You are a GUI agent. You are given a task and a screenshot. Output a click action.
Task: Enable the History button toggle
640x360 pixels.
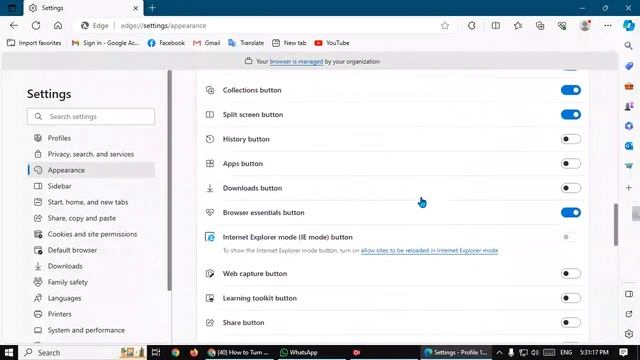click(x=571, y=139)
